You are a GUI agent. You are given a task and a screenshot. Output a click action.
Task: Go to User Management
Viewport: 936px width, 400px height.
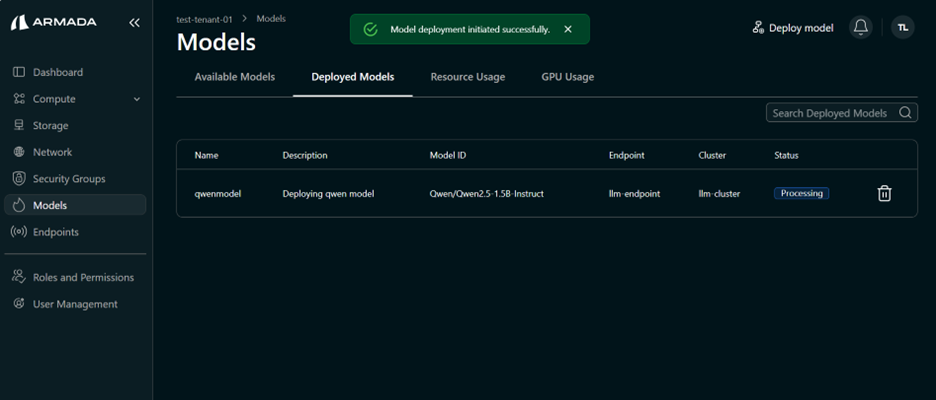coord(74,304)
